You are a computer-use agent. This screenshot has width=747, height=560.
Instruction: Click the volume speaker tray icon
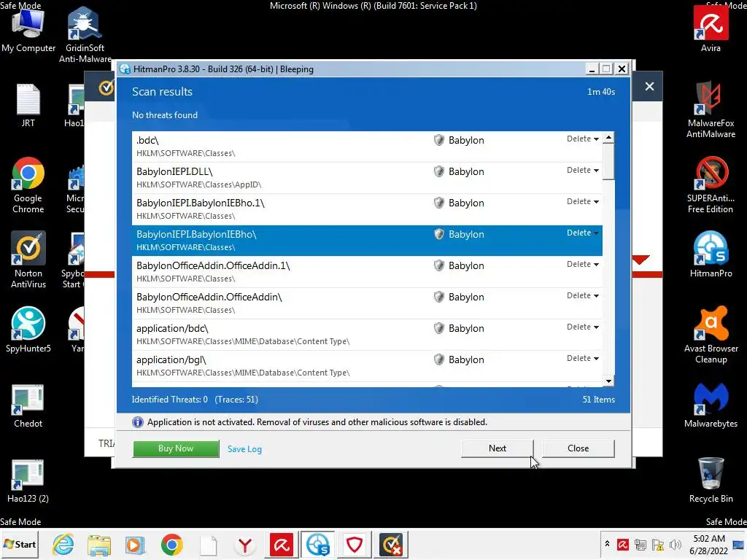675,544
